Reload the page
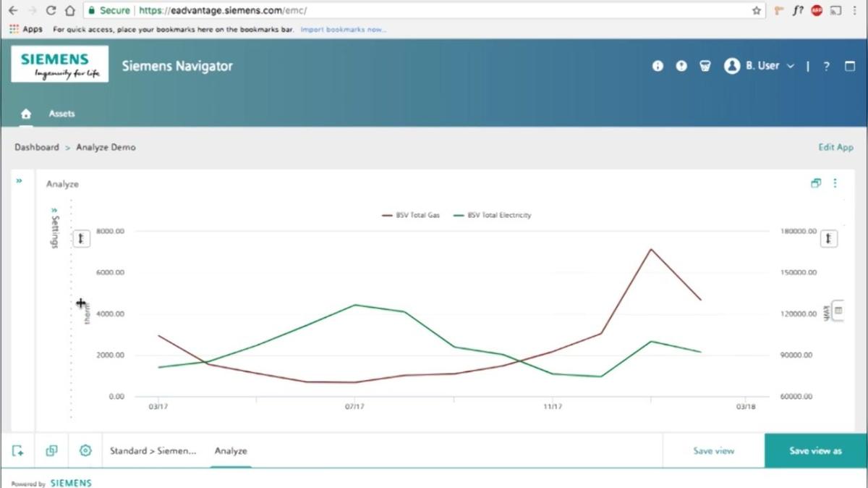This screenshot has width=868, height=488. pyautogui.click(x=51, y=11)
